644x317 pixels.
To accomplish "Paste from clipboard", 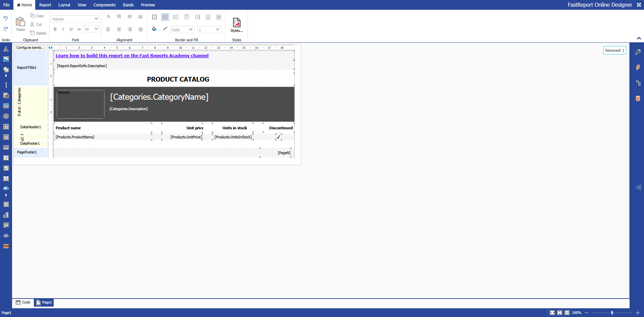I will [20, 24].
